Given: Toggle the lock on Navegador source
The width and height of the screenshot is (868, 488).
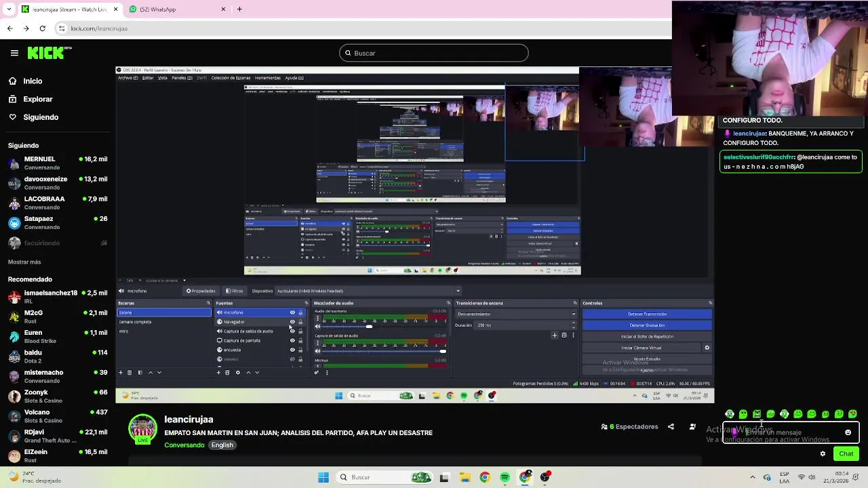Looking at the screenshot, I should (300, 322).
